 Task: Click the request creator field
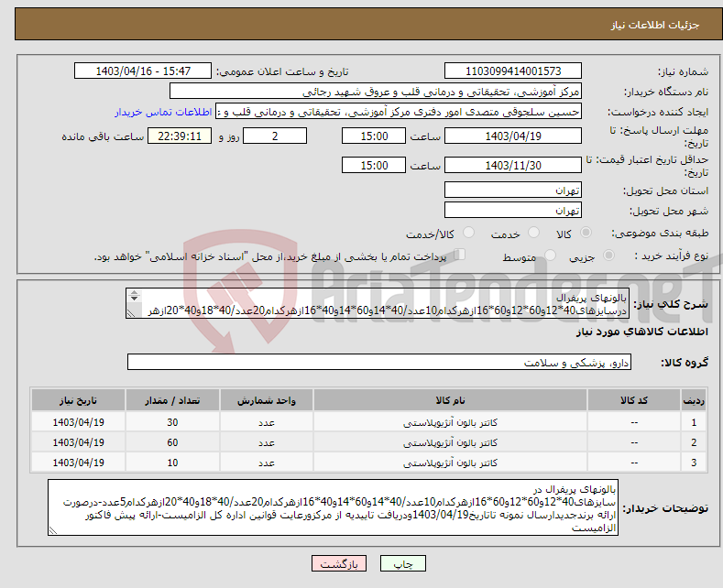(x=399, y=112)
